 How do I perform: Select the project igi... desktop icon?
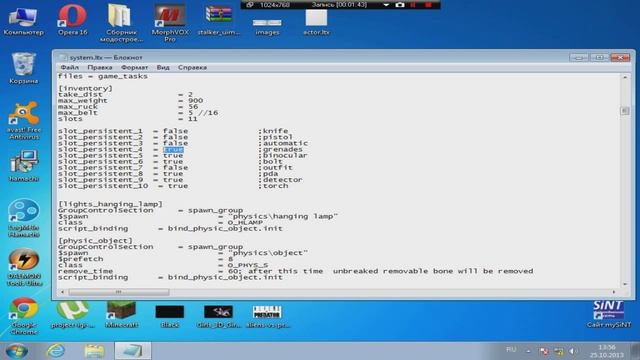(73, 314)
